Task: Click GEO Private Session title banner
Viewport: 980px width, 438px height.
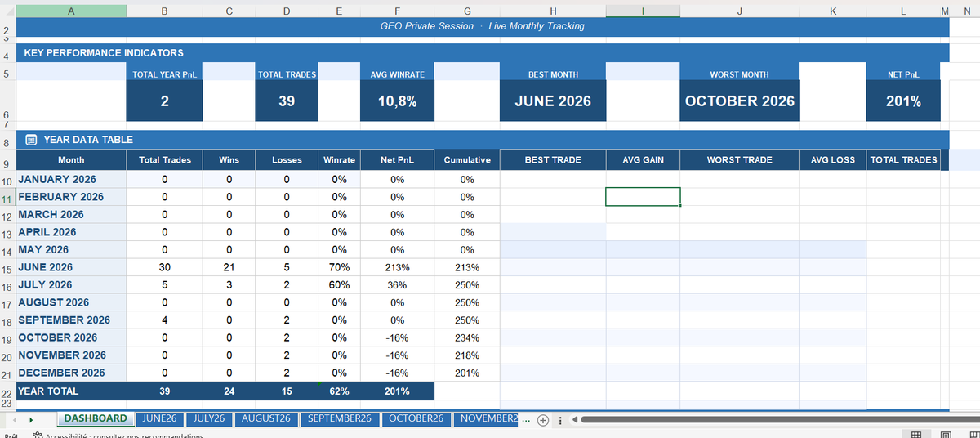Action: [483, 26]
